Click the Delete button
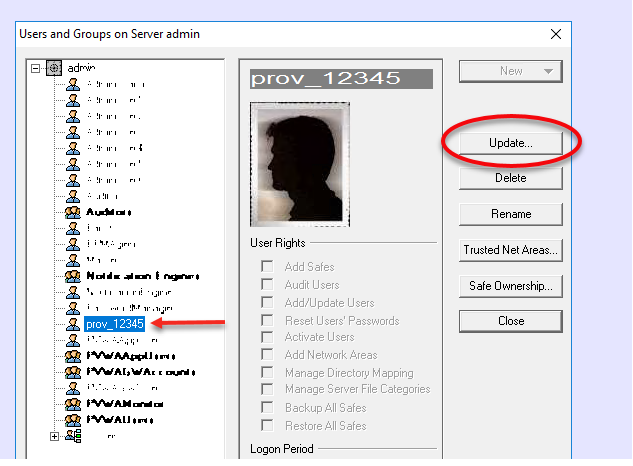 [x=511, y=178]
